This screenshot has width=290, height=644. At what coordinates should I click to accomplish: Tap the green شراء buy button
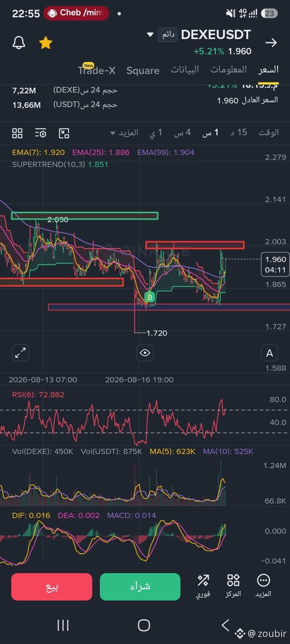coord(140,586)
